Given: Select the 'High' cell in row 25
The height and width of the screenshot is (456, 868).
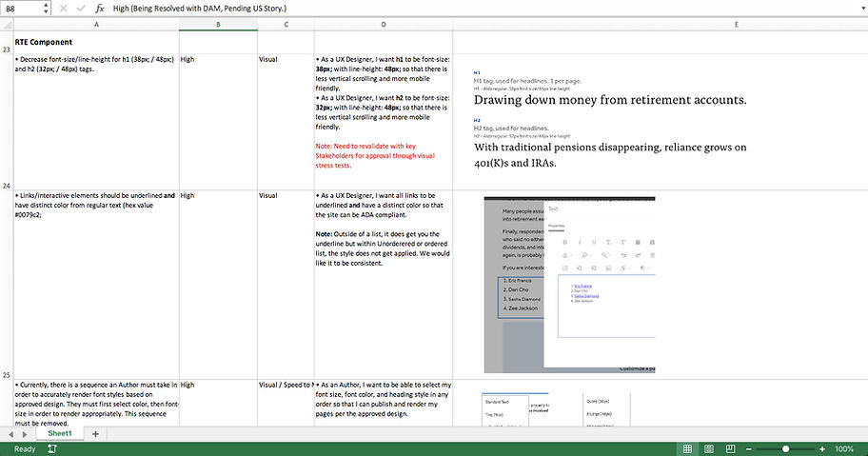Looking at the screenshot, I should [218, 403].
